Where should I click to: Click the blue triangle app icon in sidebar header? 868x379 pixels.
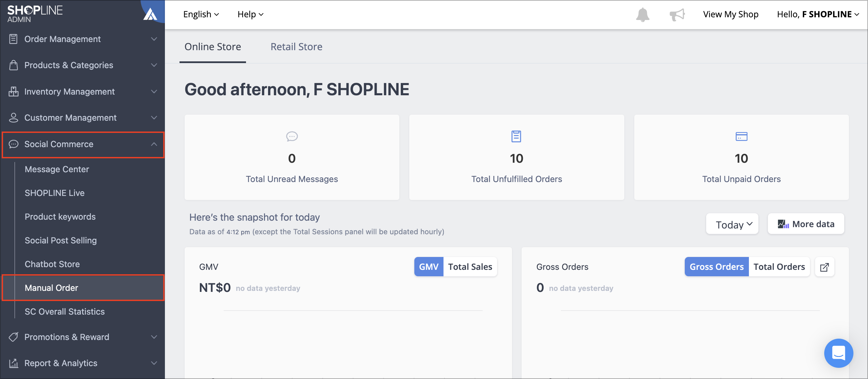[150, 14]
